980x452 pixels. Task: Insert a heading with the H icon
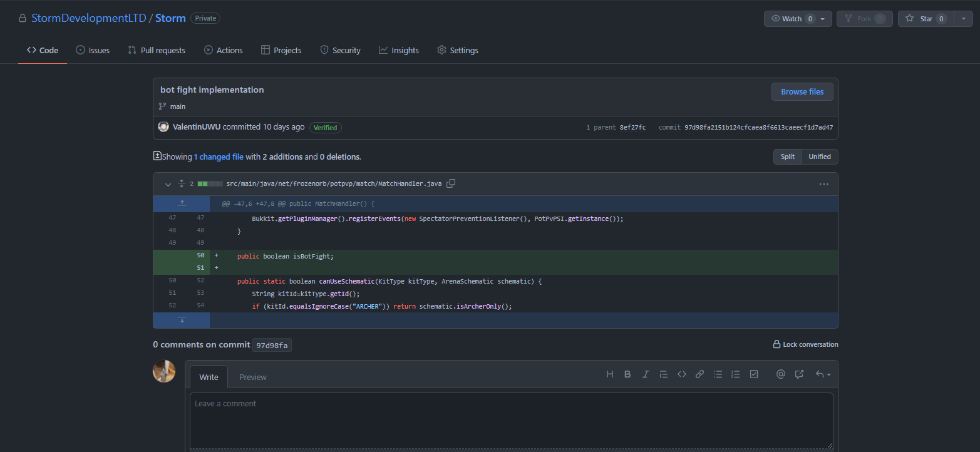point(610,374)
